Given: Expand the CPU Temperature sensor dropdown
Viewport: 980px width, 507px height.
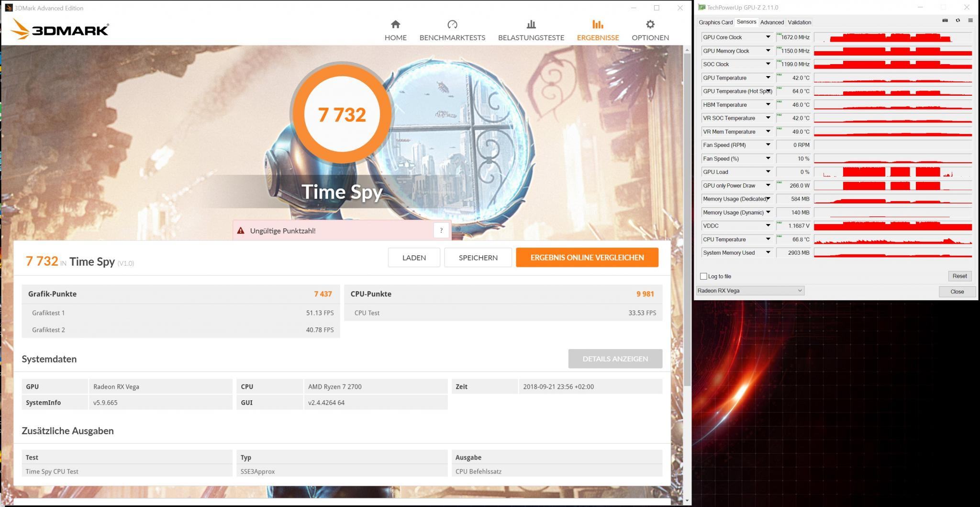Looking at the screenshot, I should [768, 239].
